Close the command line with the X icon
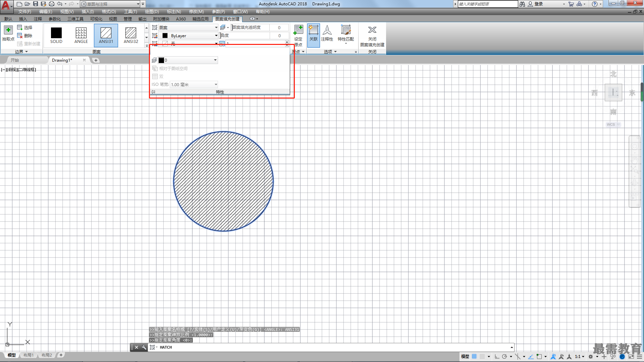 [x=137, y=347]
